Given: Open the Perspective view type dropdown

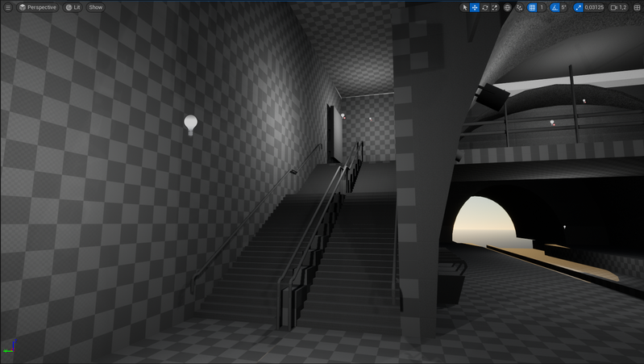Looking at the screenshot, I should [37, 7].
